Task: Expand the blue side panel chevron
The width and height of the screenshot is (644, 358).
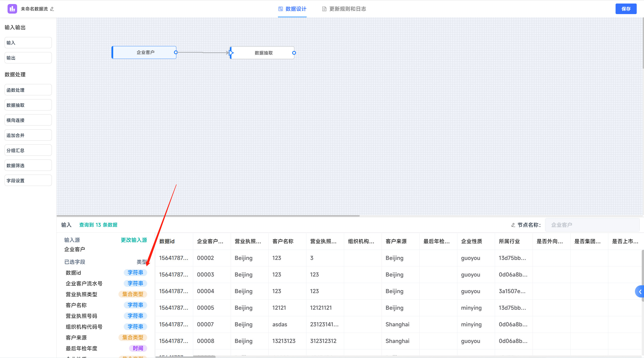Action: pos(640,292)
